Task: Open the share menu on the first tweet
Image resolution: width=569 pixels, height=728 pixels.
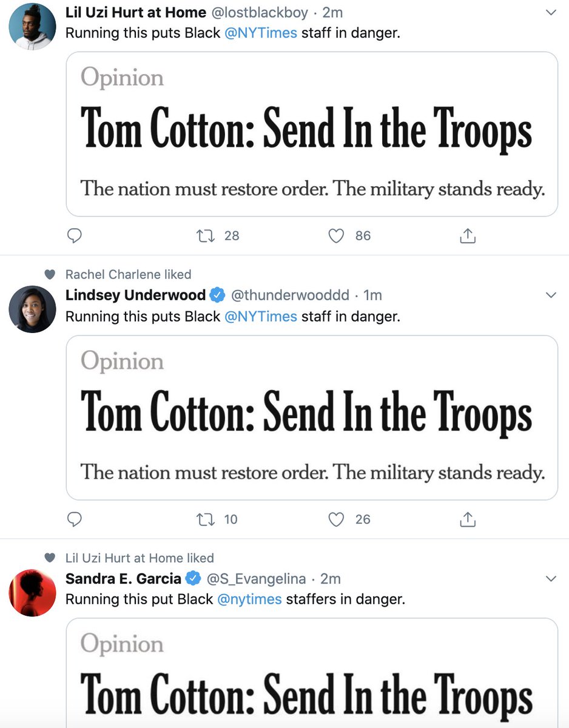Action: click(467, 236)
